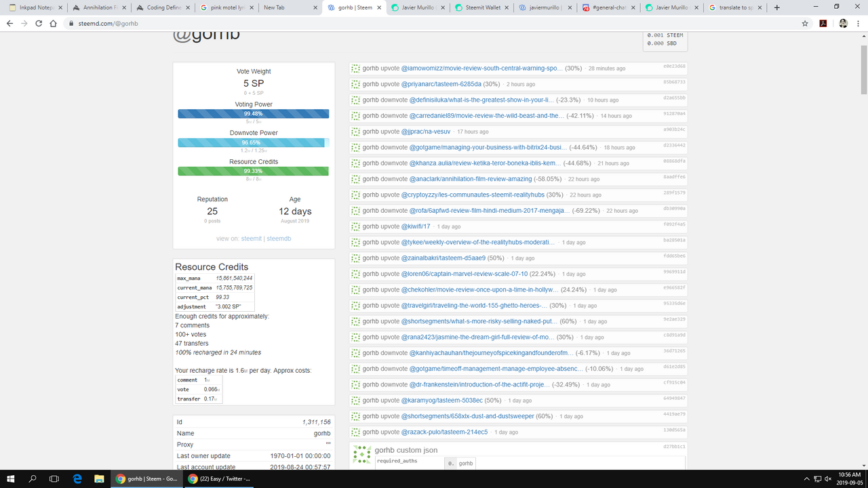Viewport: 868px width, 488px height.
Task: Click the browser forward arrow
Action: pyautogui.click(x=24, y=23)
